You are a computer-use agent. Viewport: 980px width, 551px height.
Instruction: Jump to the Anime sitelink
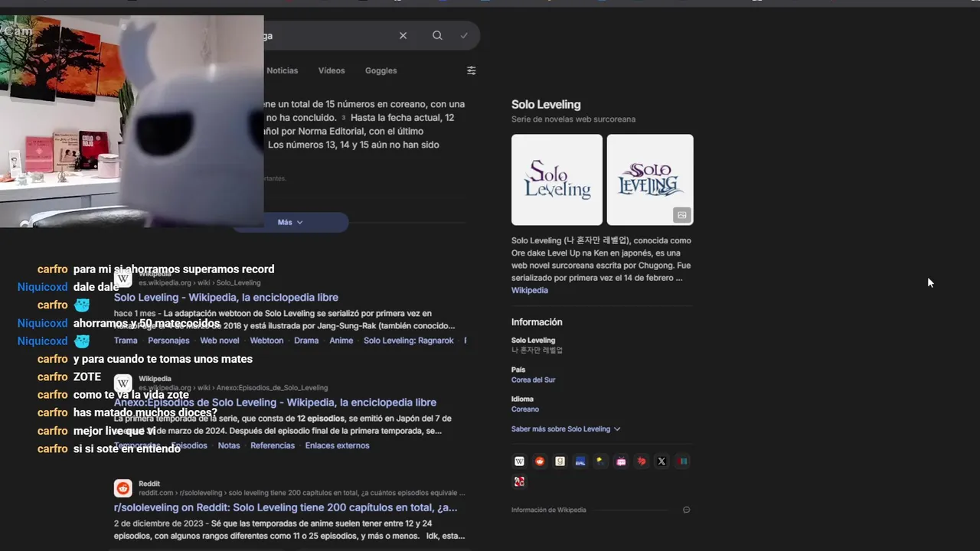click(341, 341)
